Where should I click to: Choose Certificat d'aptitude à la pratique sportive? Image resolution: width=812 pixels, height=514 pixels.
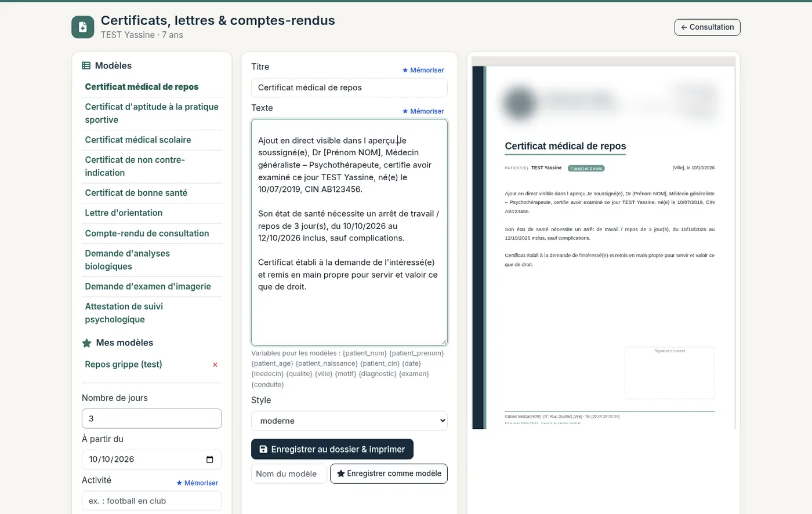(x=152, y=113)
